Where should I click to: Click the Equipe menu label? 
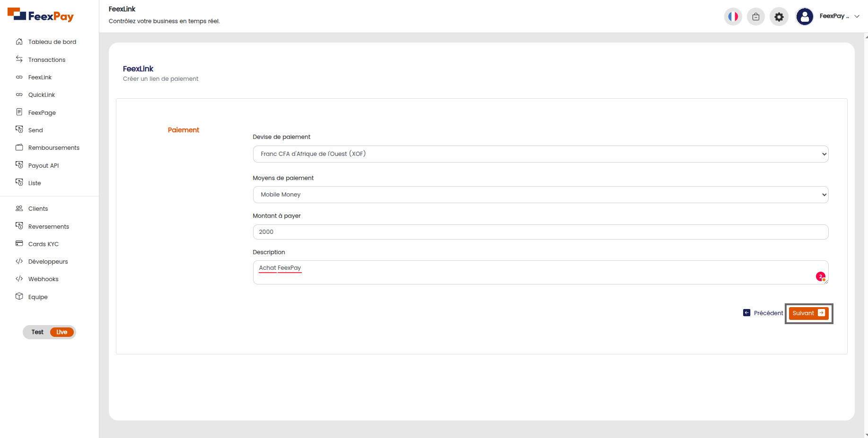pos(38,297)
